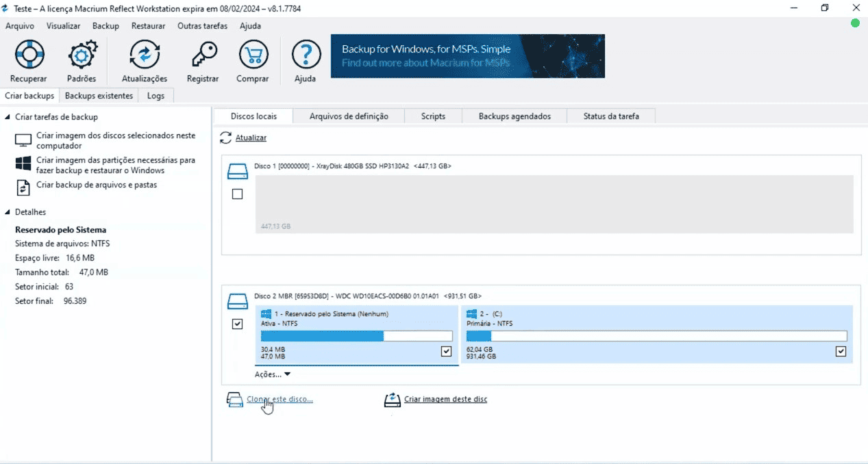
Task: Select the Arquivos de definição tab
Action: point(349,116)
